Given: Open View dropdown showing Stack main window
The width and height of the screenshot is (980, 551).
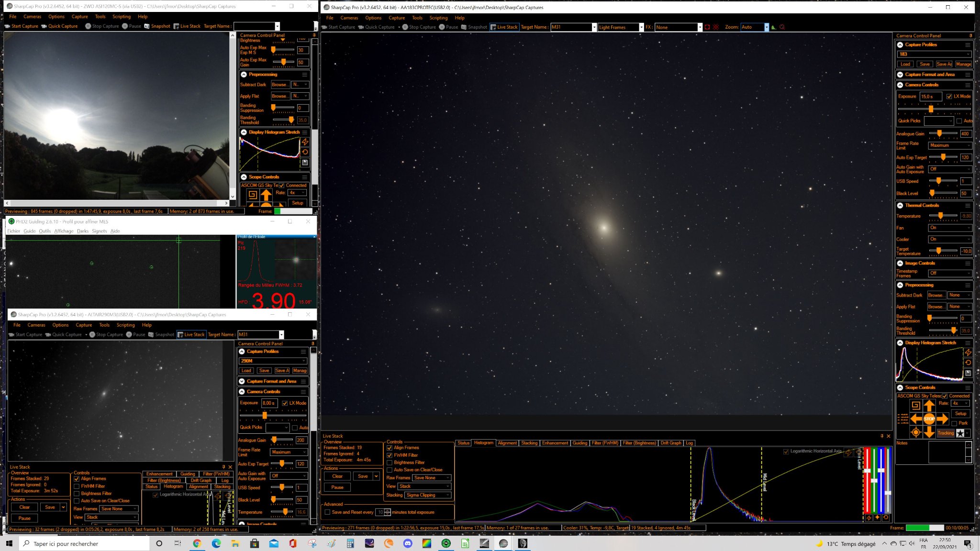Looking at the screenshot, I should 425,486.
